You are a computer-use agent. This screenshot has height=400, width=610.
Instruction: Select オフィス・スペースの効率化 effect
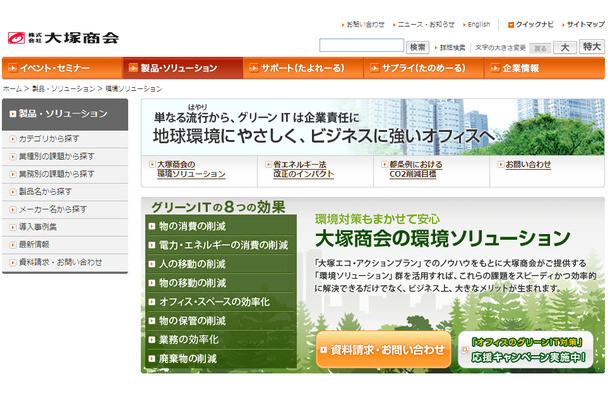click(x=221, y=302)
